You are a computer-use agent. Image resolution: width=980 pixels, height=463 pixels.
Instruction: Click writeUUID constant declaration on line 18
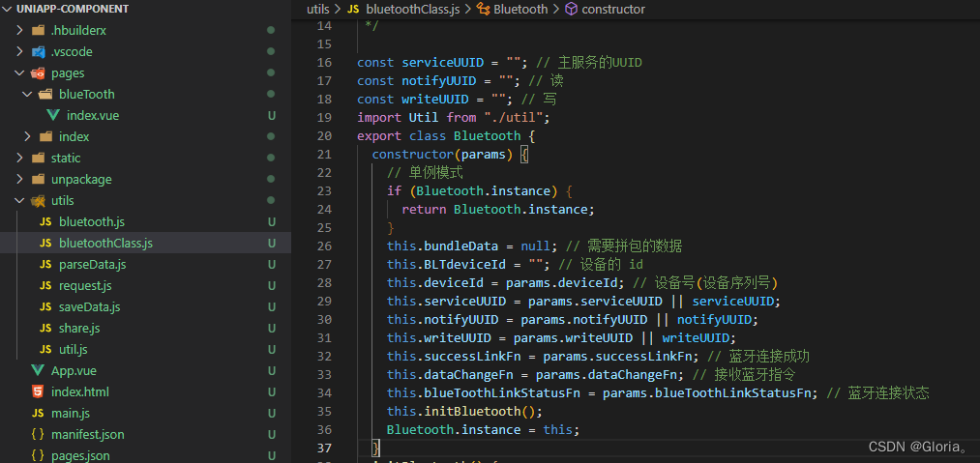tap(435, 99)
